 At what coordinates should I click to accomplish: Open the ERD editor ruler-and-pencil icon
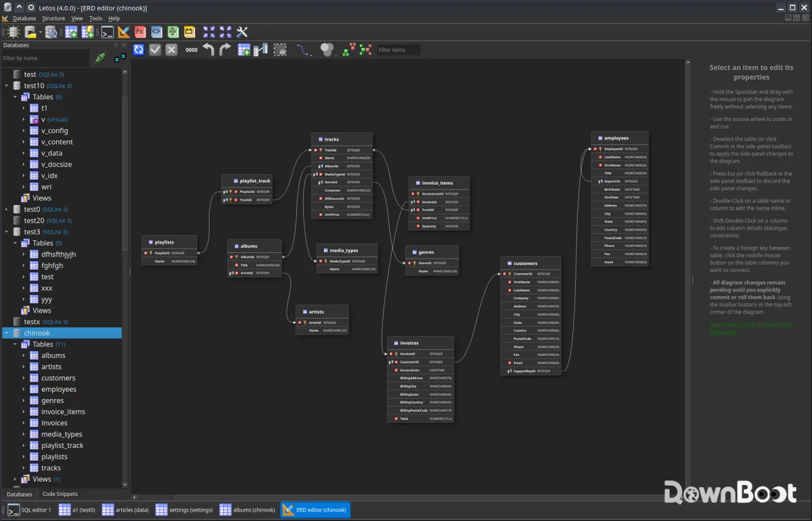coord(123,32)
